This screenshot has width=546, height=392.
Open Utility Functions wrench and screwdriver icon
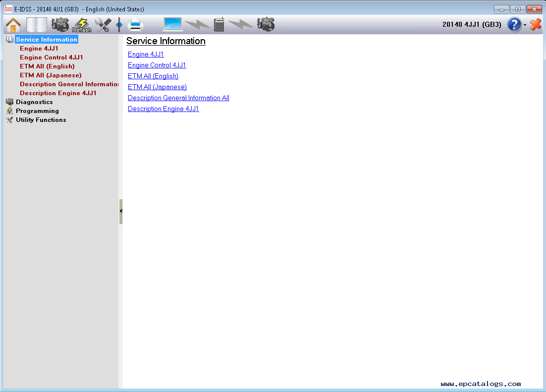coord(103,25)
